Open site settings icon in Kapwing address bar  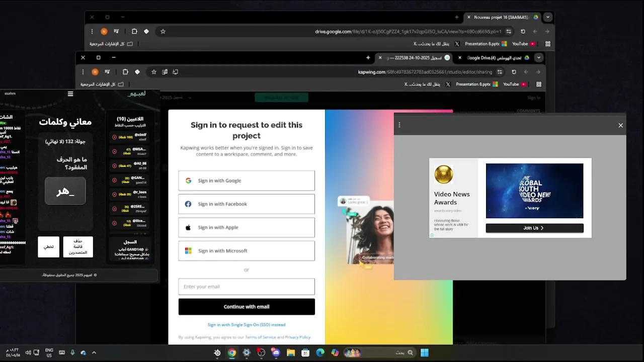pyautogui.click(x=500, y=72)
